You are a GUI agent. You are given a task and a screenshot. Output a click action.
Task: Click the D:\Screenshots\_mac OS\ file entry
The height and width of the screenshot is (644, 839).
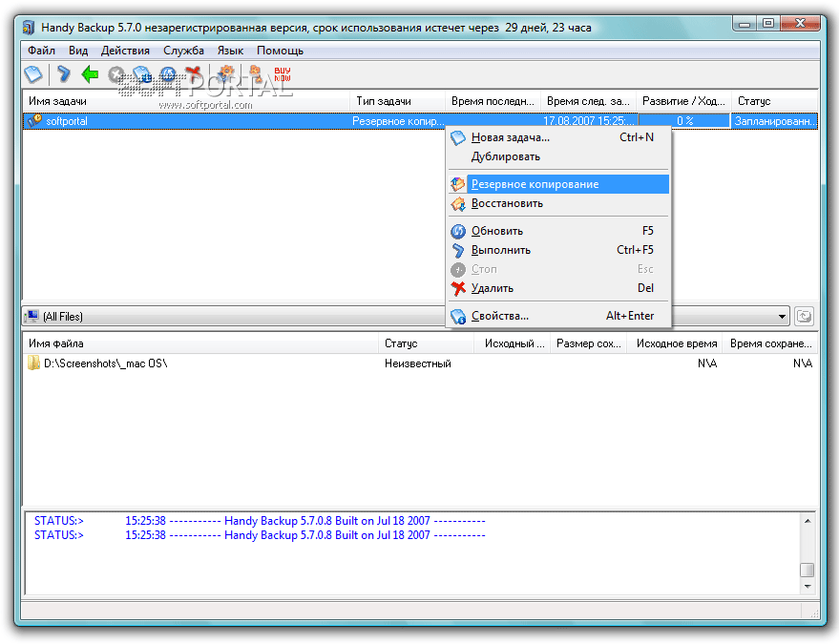pyautogui.click(x=105, y=364)
